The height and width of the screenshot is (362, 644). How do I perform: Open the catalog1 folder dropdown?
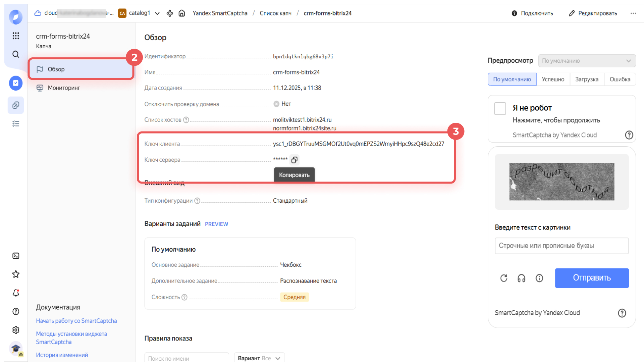point(157,13)
